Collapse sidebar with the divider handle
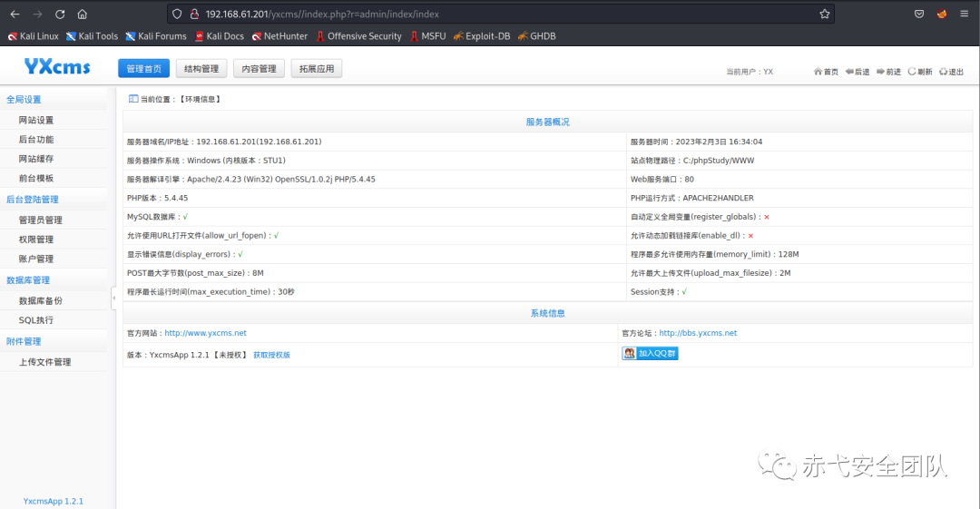The width and height of the screenshot is (980, 509). [113, 299]
